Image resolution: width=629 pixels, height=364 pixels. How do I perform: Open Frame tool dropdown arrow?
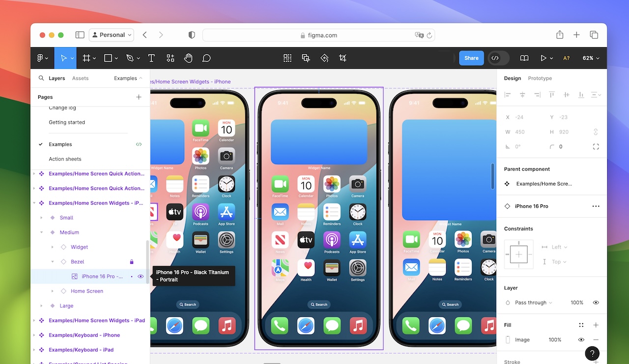[x=94, y=58]
